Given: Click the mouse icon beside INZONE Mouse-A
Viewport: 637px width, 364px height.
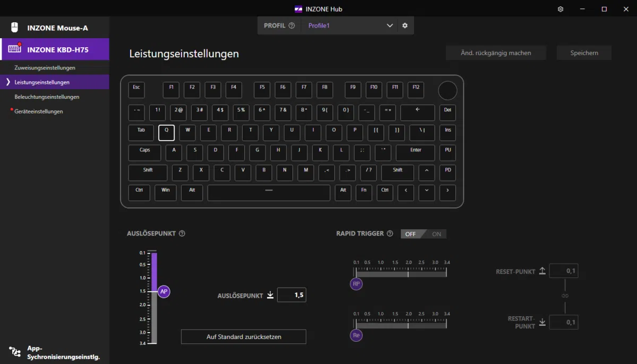Looking at the screenshot, I should [x=14, y=27].
